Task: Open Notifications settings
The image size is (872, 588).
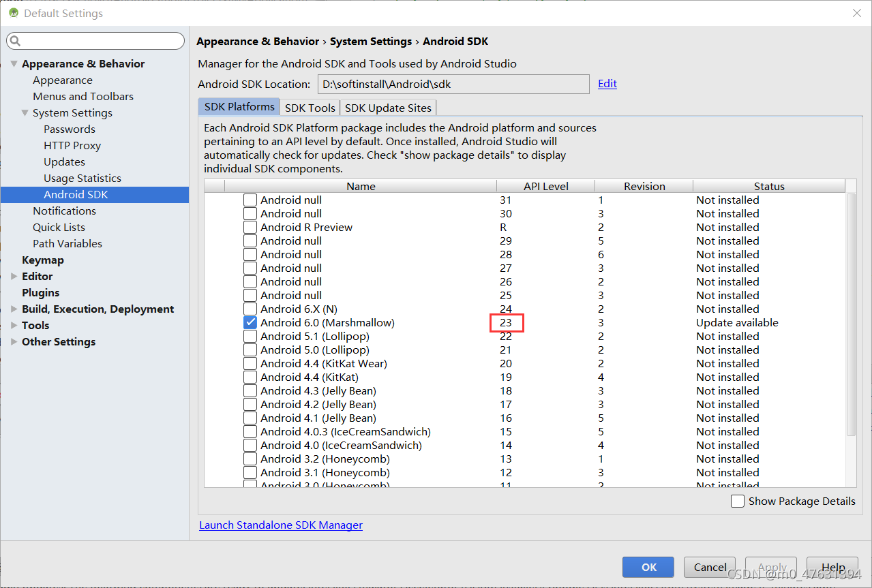Action: [65, 211]
